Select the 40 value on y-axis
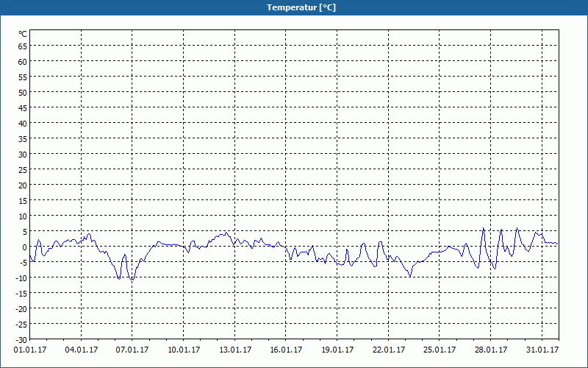This screenshot has width=588, height=368. (23, 124)
